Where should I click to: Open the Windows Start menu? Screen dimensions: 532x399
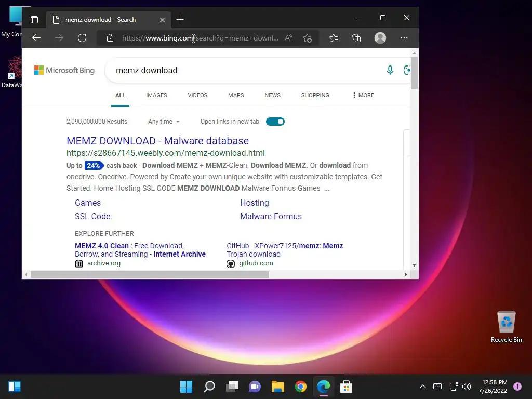186,387
